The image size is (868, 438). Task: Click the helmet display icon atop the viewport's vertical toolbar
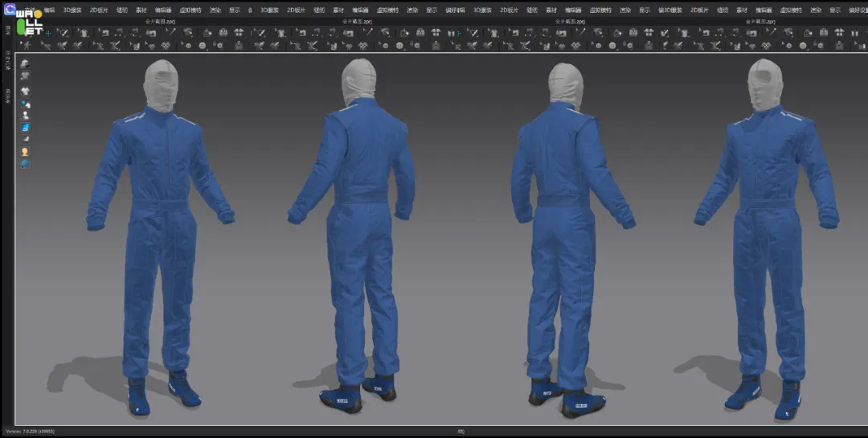[x=25, y=63]
